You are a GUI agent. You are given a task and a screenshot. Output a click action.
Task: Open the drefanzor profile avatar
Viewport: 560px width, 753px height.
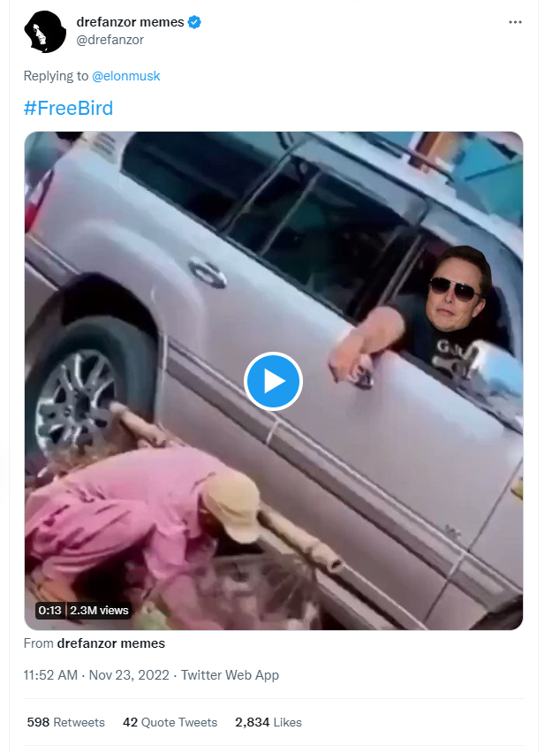coord(45,32)
